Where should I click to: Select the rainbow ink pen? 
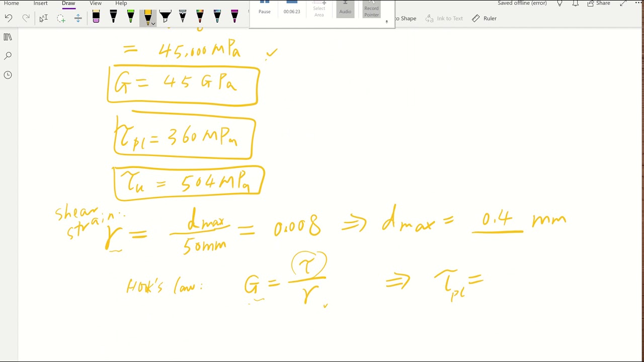click(x=200, y=17)
